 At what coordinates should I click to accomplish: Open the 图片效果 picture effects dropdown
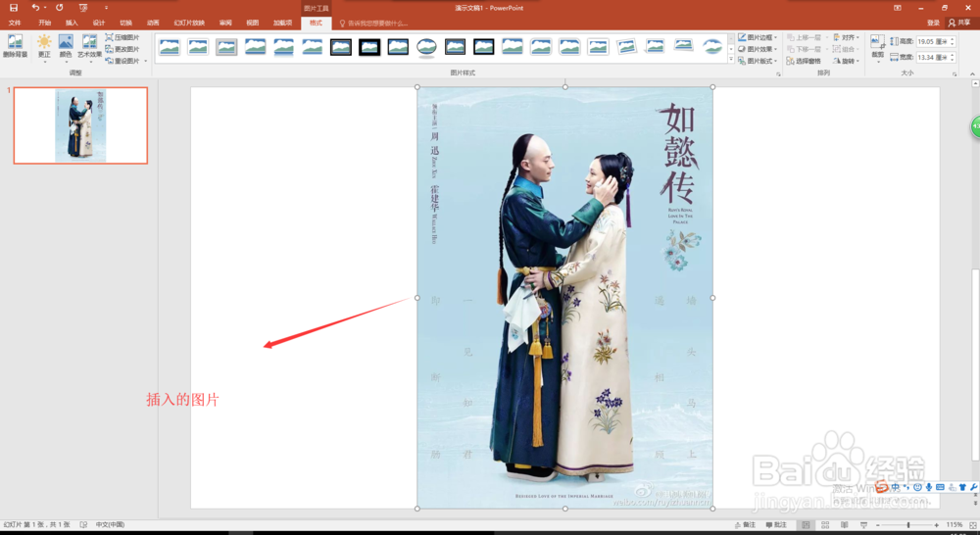(x=758, y=49)
